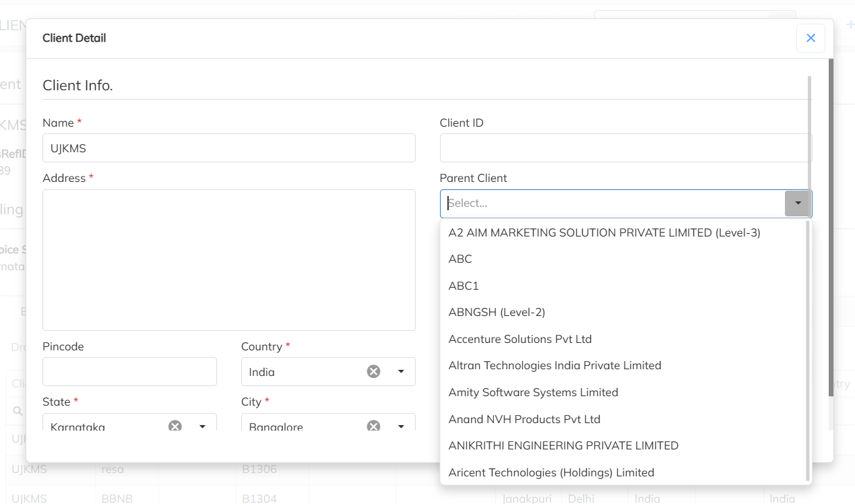Collapse the Parent Client dropdown arrow
The image size is (855, 504).
(x=798, y=203)
